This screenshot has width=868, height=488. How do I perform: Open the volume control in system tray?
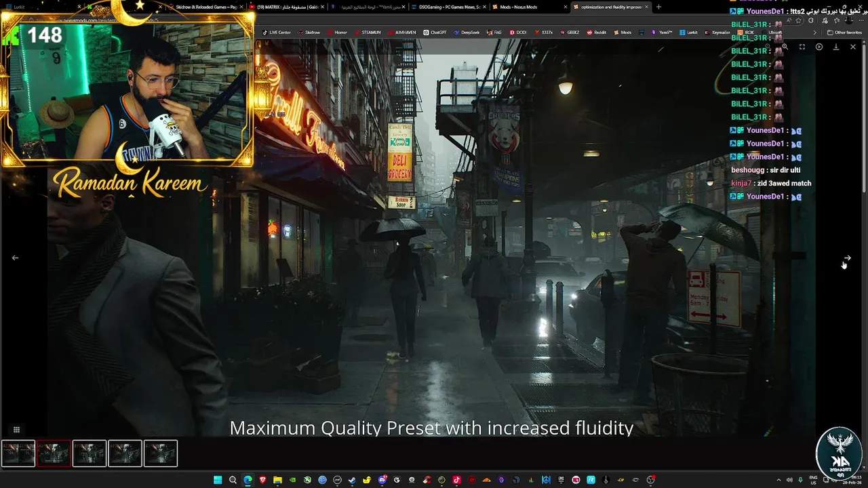pyautogui.click(x=790, y=480)
